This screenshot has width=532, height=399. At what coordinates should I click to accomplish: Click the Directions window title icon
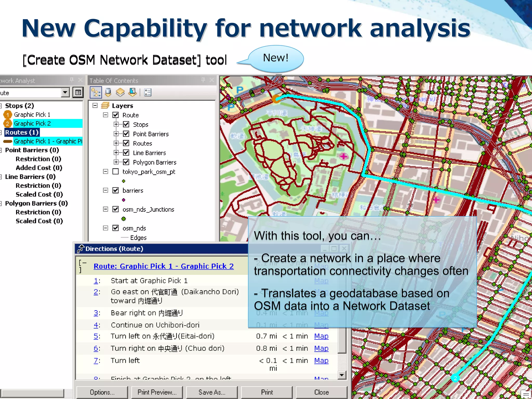click(81, 249)
